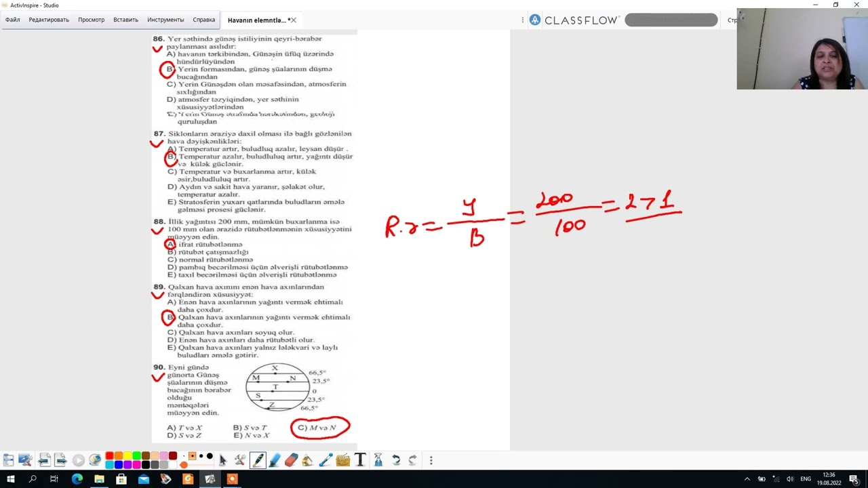
Task: Open Mail app from taskbar
Action: point(144,479)
